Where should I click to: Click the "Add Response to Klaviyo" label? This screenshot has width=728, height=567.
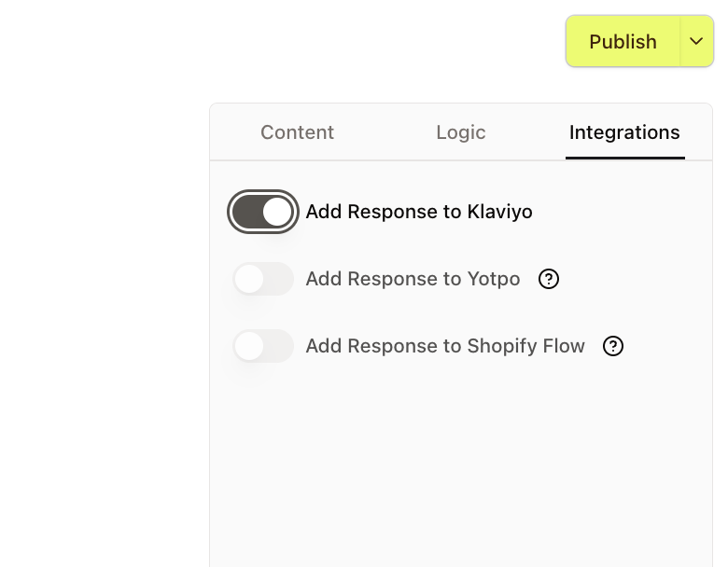tap(419, 212)
